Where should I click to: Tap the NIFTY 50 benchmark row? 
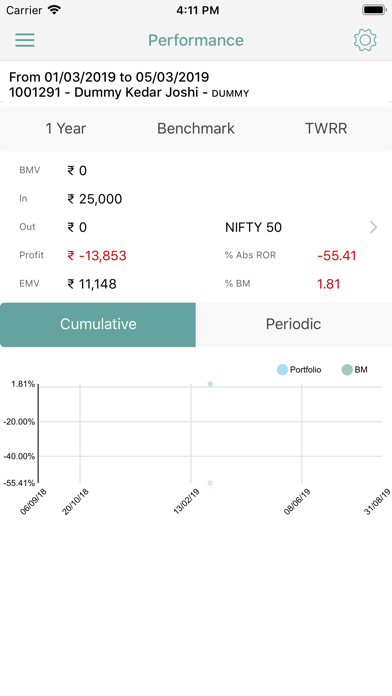tap(302, 227)
